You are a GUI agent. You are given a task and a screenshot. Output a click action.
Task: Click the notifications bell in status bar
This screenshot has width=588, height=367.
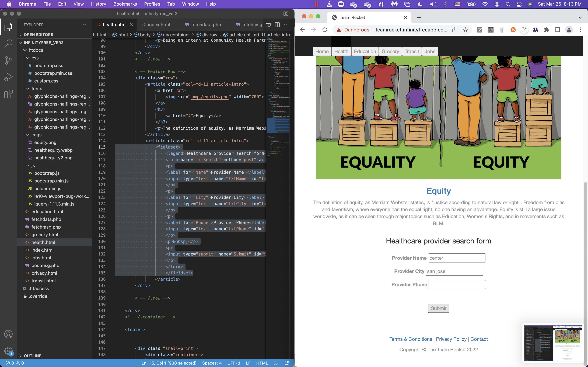click(287, 363)
